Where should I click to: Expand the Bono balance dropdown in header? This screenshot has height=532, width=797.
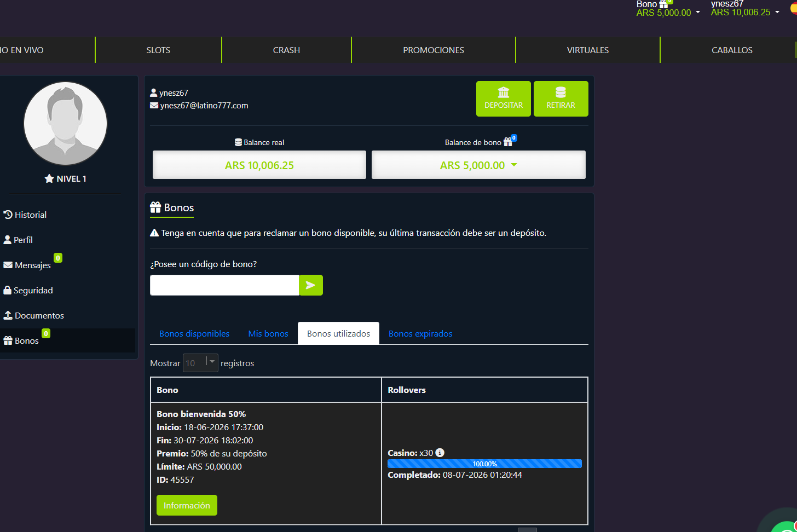pos(668,8)
